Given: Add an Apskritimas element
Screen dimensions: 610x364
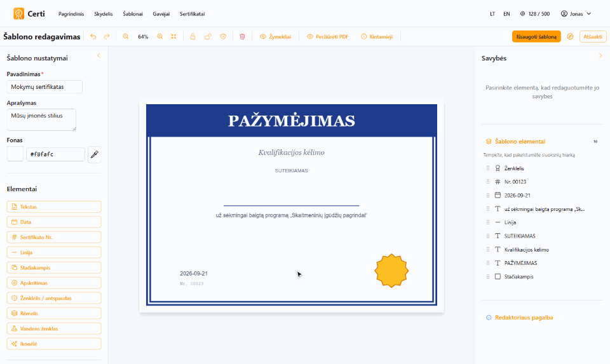Looking at the screenshot, I should click(x=54, y=283).
